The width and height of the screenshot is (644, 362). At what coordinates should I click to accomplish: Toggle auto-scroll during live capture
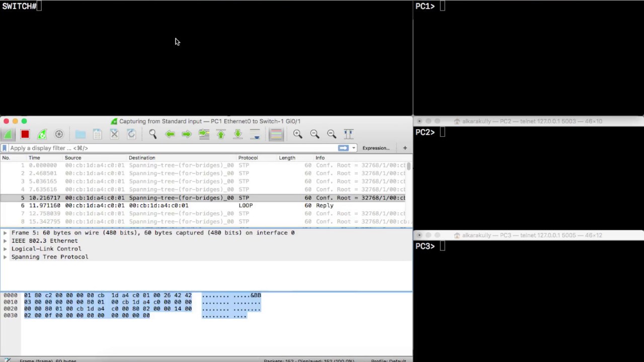pyautogui.click(x=255, y=134)
